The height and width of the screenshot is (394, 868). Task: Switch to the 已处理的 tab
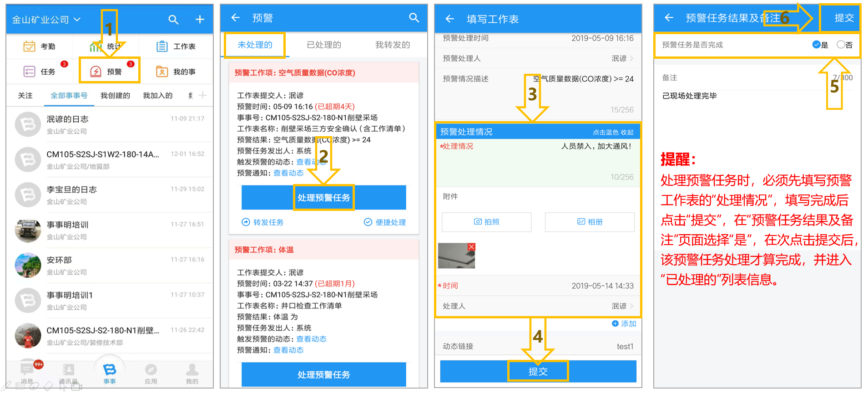click(324, 45)
